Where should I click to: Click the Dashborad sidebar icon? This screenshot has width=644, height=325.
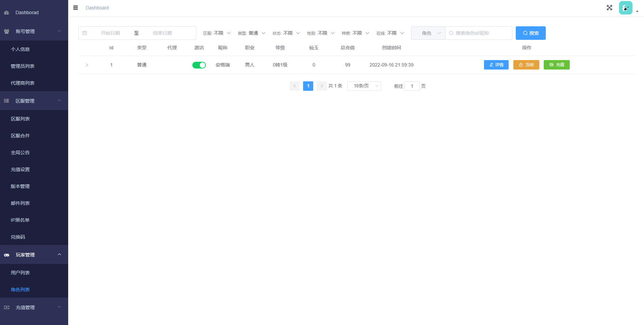[x=6, y=12]
